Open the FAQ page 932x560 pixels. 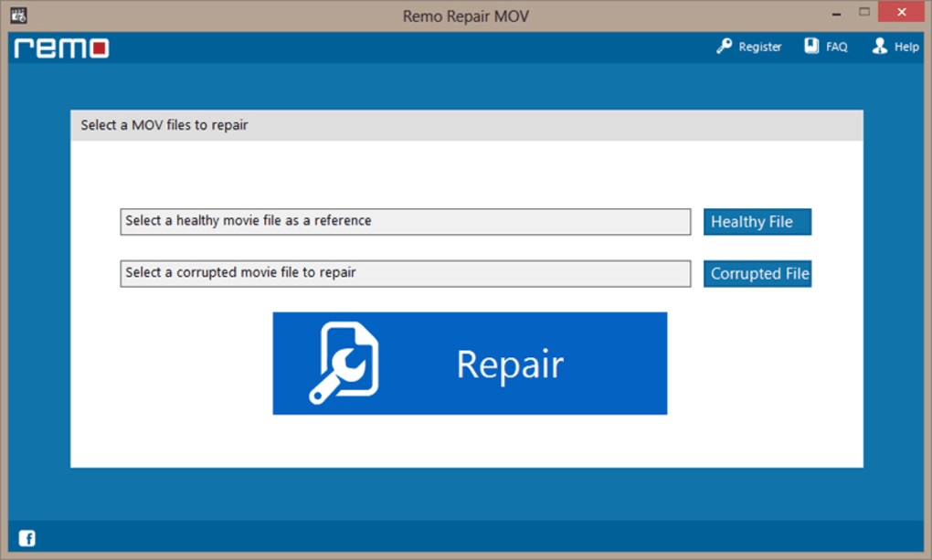(834, 46)
